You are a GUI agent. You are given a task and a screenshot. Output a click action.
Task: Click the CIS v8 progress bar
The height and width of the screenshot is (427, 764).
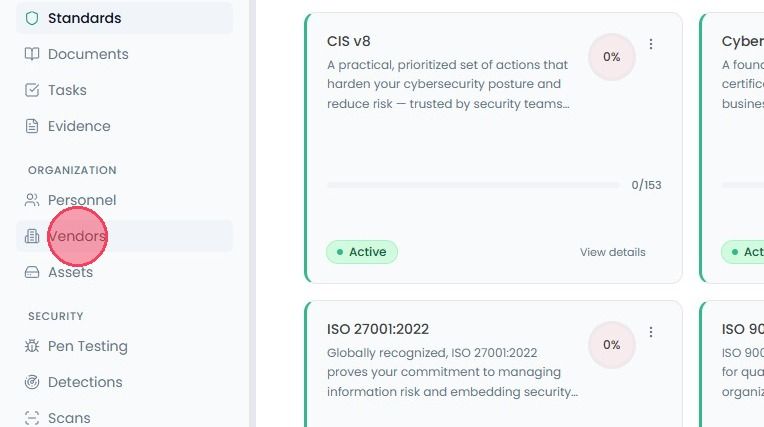click(x=474, y=185)
